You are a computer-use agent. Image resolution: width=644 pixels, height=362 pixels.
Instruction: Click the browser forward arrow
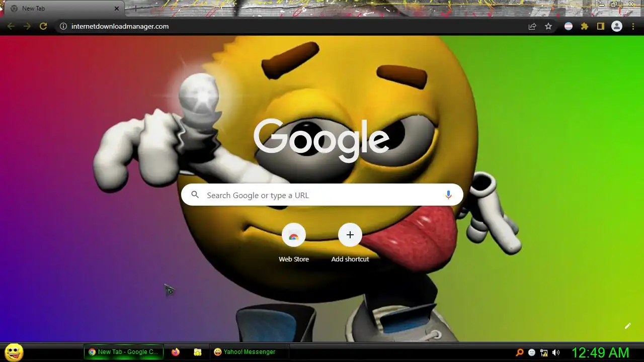27,26
